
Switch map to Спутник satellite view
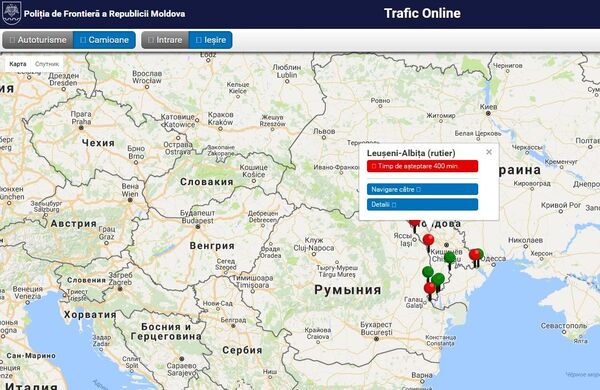click(47, 64)
